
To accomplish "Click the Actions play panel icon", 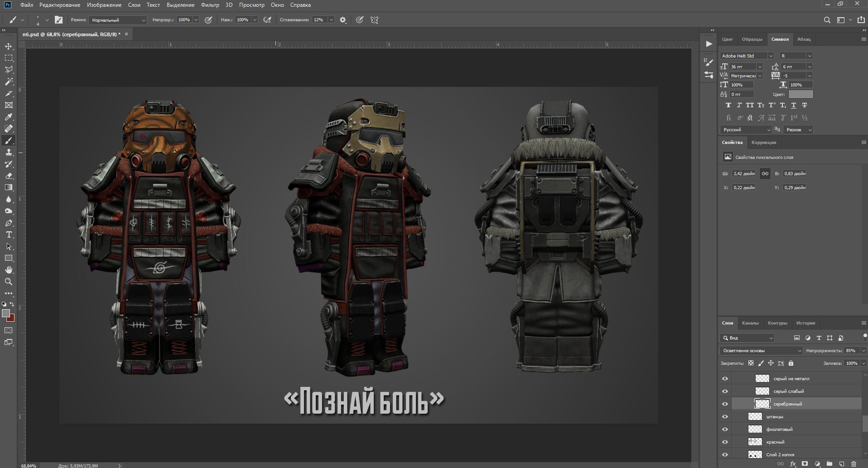I will click(x=709, y=44).
